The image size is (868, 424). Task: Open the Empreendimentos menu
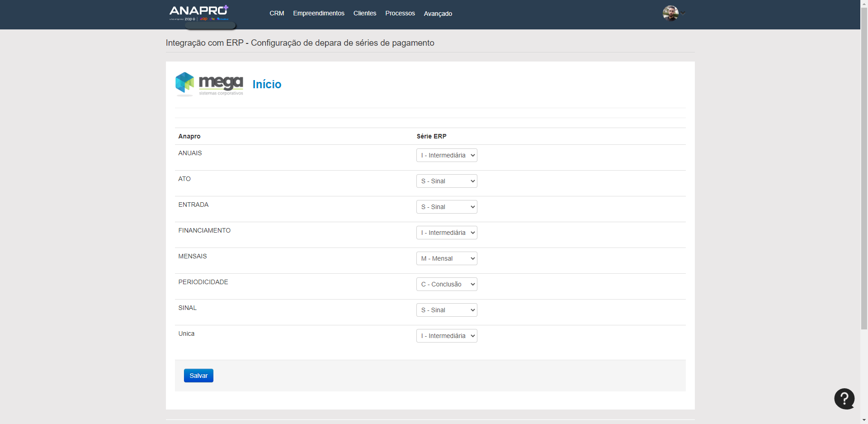[x=318, y=14]
